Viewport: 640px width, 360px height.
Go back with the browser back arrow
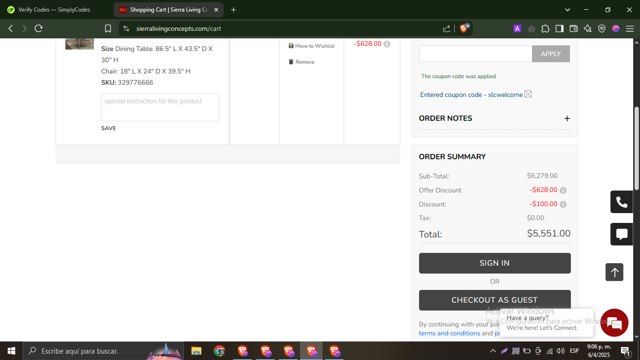pyautogui.click(x=11, y=29)
